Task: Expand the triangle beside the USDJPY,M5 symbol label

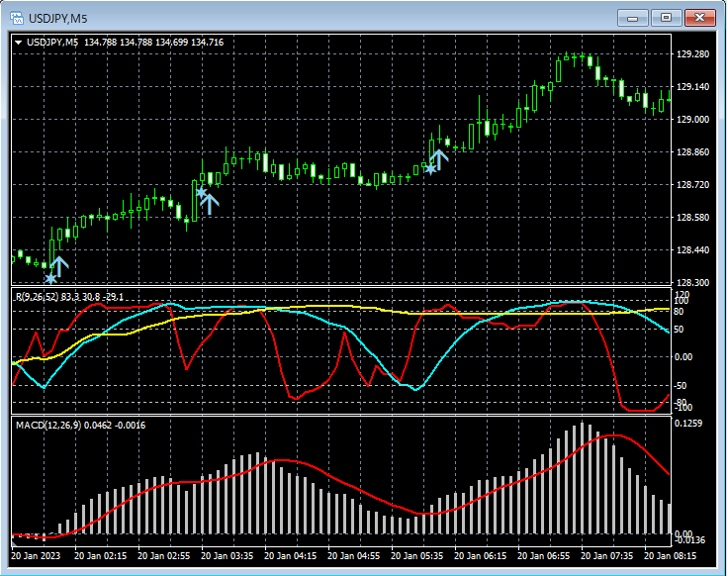Action: (x=18, y=43)
